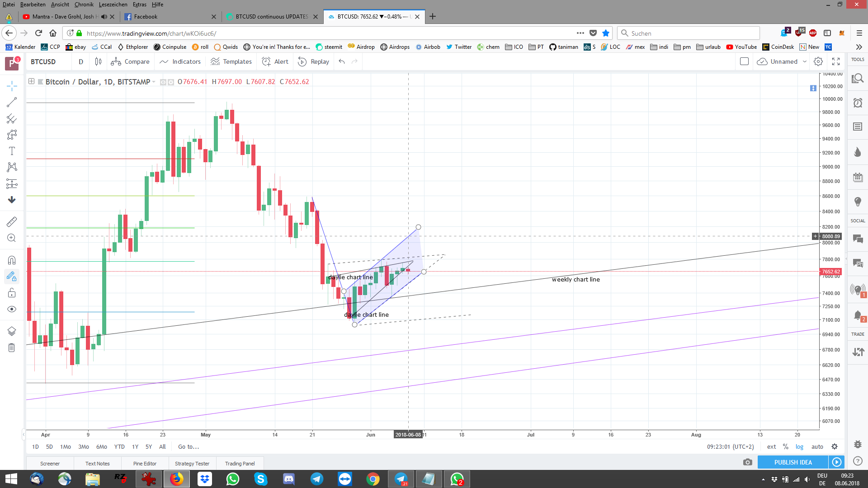Open the candlestick chart style selector
Screen dimensions: 868x488
(98, 61)
